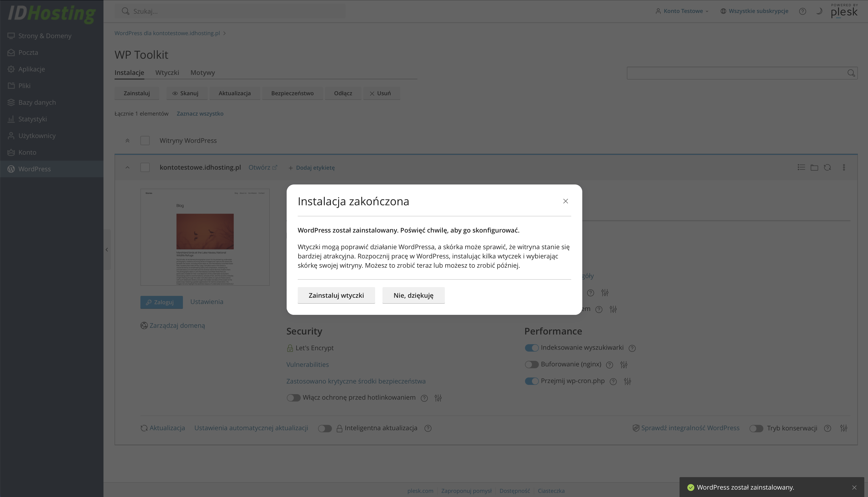Switch to the Wtyczki tab
Screen dimensions: 868x497
pos(167,73)
